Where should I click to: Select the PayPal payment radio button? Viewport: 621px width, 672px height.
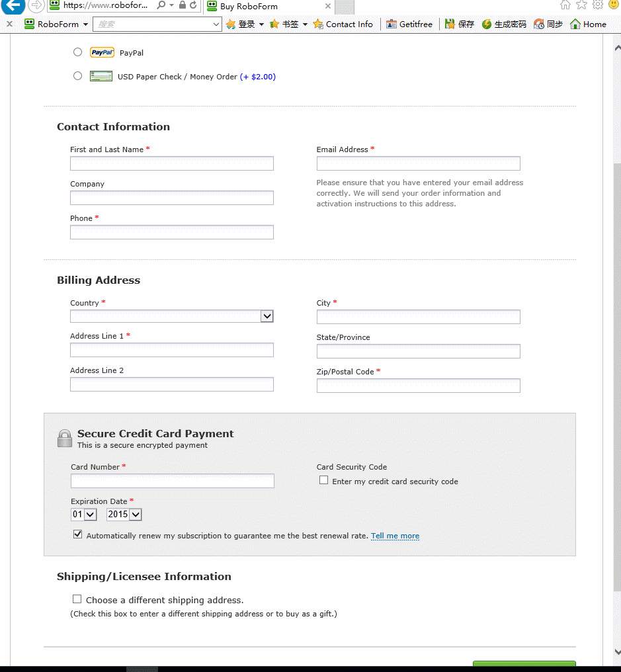pyautogui.click(x=78, y=52)
